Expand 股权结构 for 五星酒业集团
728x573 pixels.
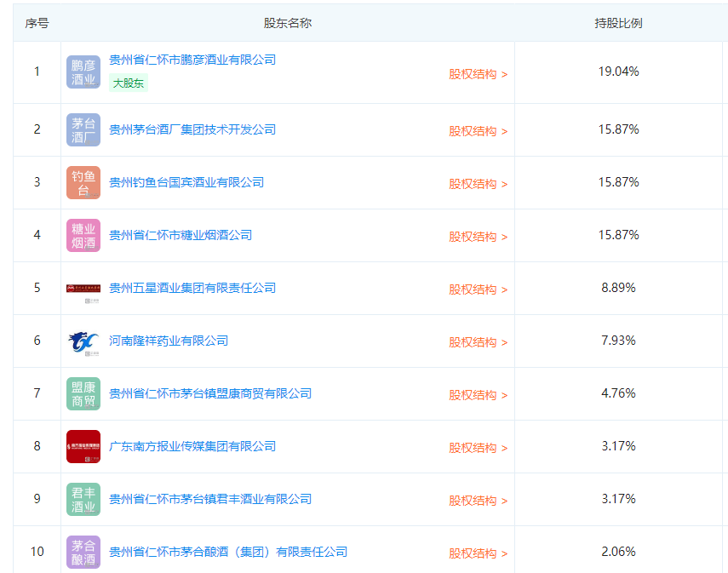(x=479, y=289)
